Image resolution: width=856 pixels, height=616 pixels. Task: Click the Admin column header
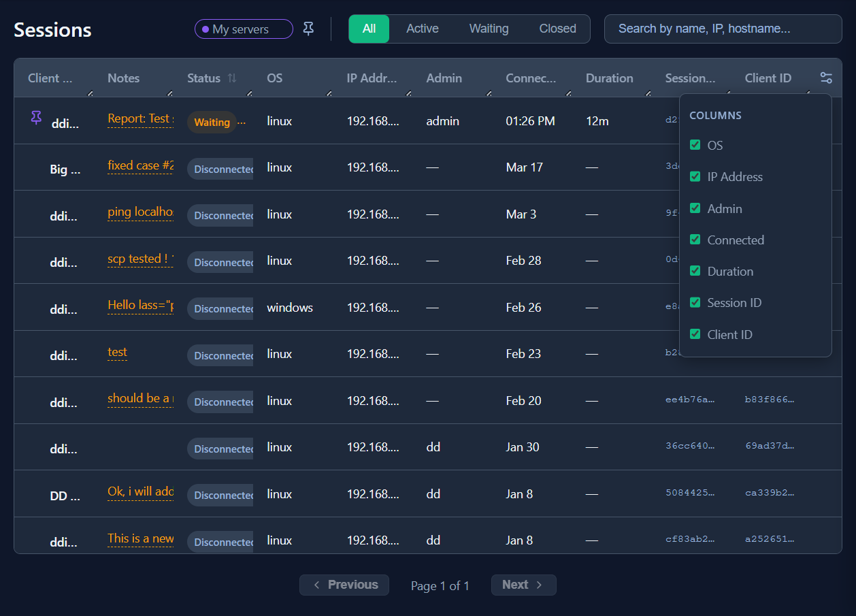tap(444, 78)
